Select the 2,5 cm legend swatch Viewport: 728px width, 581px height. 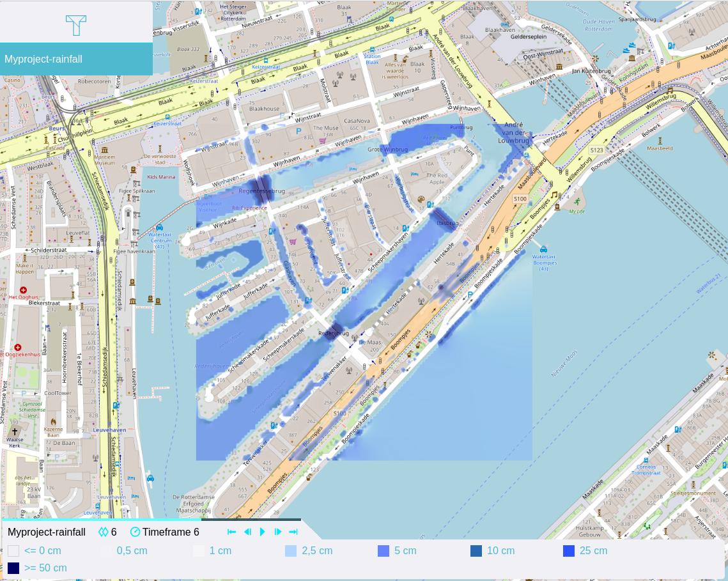[x=291, y=551]
